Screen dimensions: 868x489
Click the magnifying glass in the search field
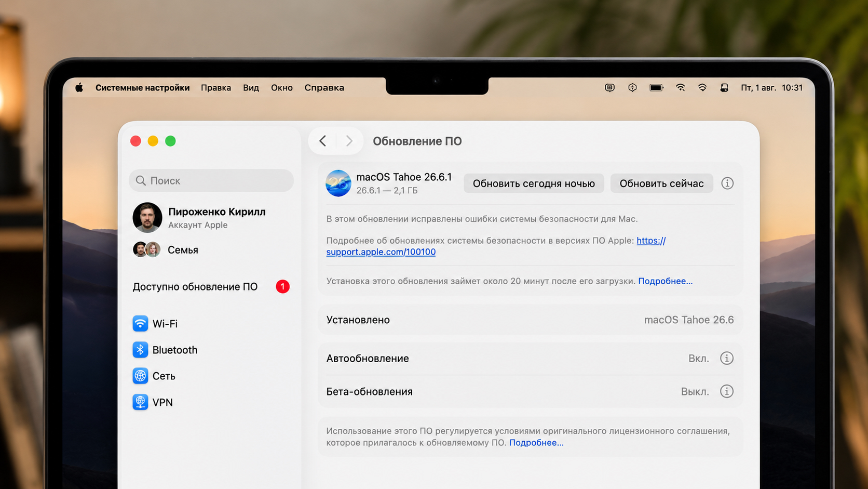coord(141,181)
